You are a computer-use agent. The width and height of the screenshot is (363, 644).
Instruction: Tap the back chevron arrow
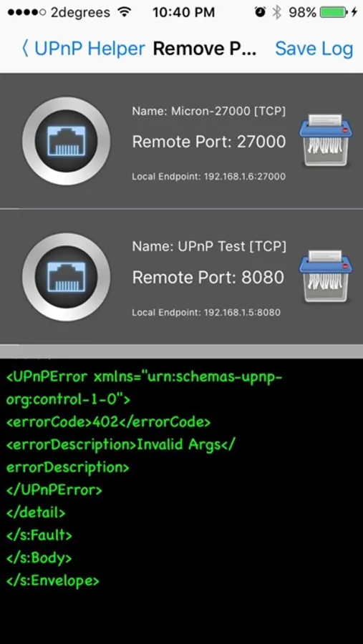[25, 49]
